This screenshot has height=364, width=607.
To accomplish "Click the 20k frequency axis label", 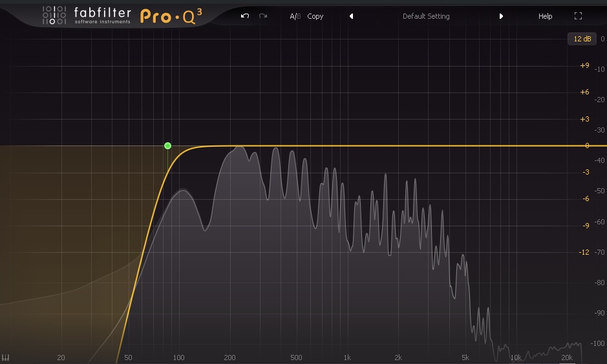I will click(x=567, y=358).
